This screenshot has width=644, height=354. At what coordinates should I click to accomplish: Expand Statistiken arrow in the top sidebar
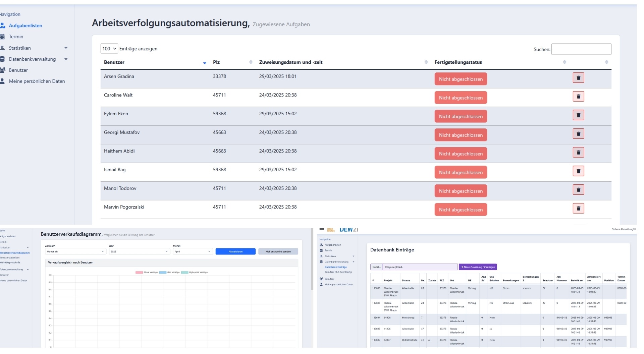pyautogui.click(x=66, y=48)
